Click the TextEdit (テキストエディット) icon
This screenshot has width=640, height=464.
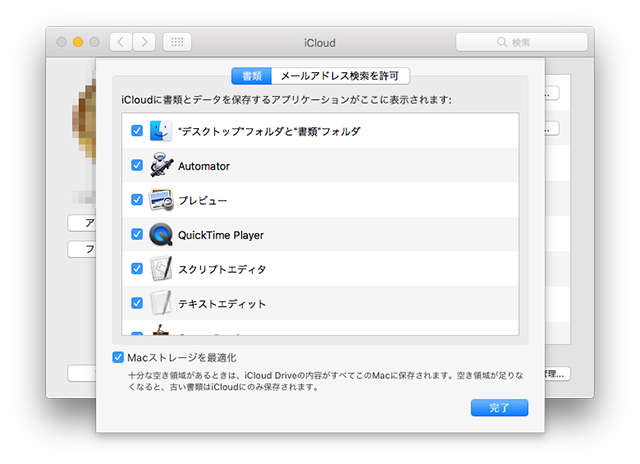pyautogui.click(x=161, y=303)
